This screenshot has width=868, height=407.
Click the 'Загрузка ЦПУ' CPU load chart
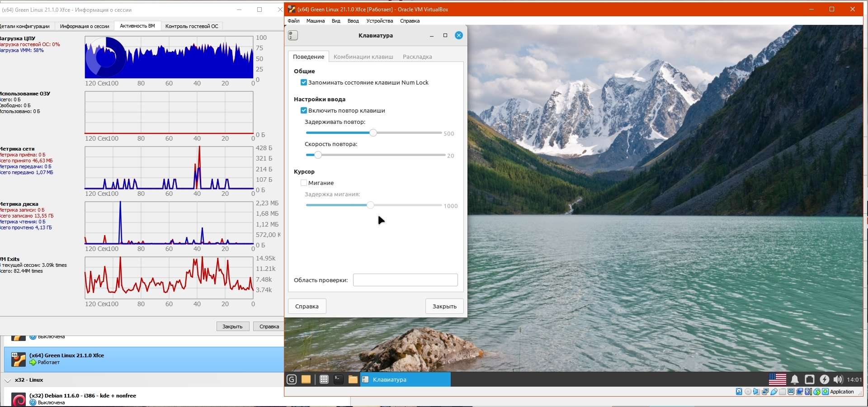tap(169, 57)
